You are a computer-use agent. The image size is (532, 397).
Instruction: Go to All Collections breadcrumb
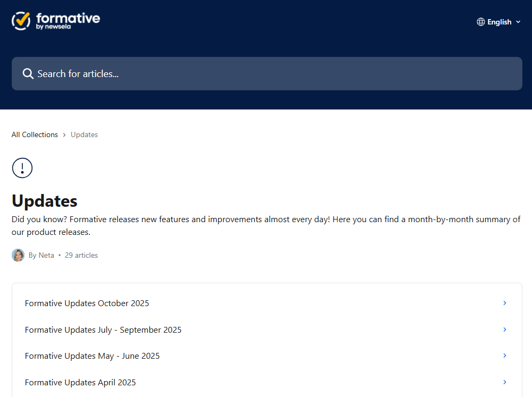coord(35,134)
